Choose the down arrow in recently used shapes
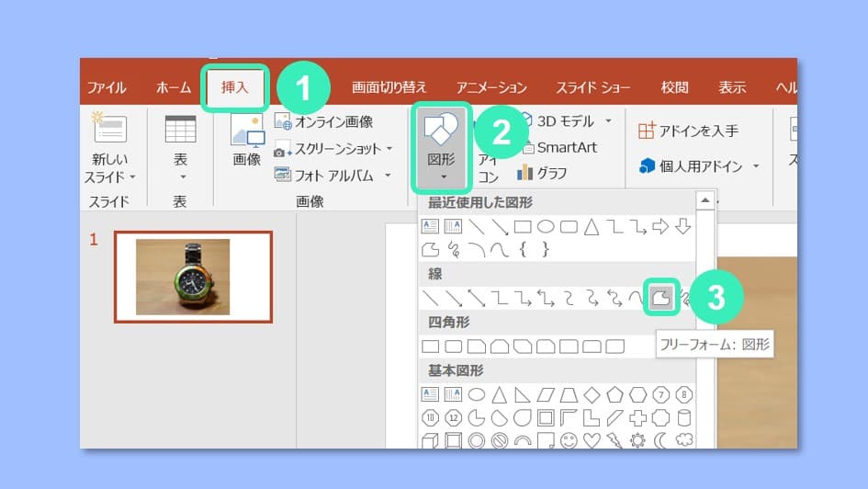The image size is (868, 489). coord(683,226)
